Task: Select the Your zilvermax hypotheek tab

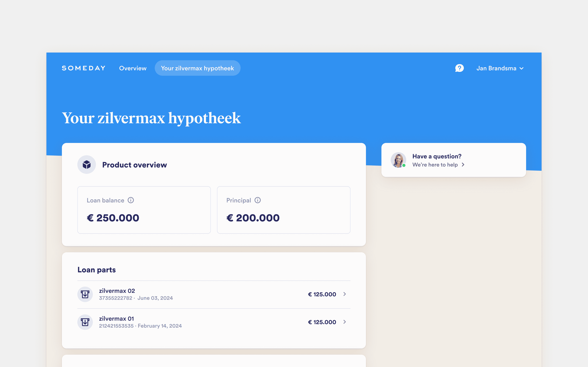Action: [197, 68]
